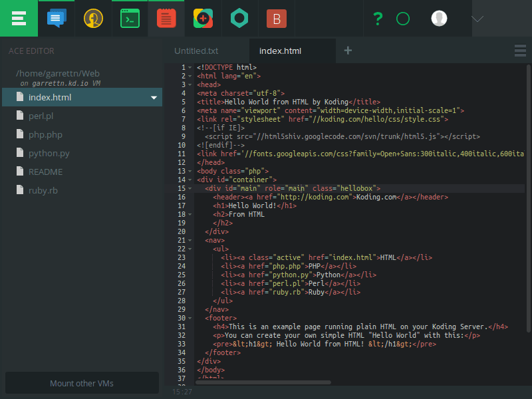Launch the green Terminal app
Screen dimensions: 532x399
pyautogui.click(x=130, y=19)
